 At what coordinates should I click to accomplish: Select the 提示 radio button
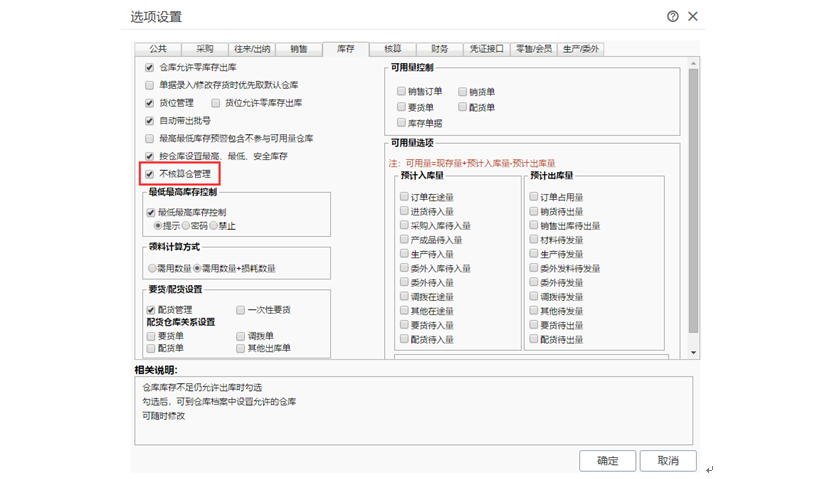coord(158,226)
